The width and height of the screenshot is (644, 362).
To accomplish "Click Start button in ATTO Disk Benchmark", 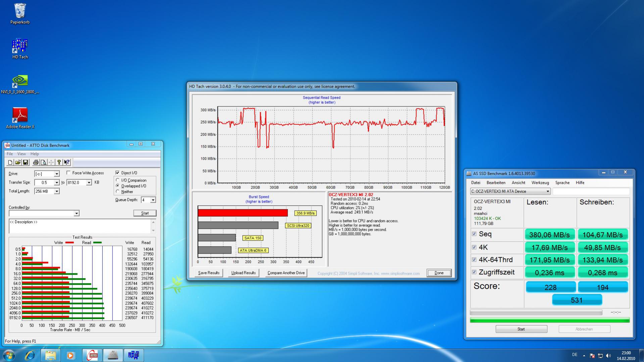I will tap(145, 213).
